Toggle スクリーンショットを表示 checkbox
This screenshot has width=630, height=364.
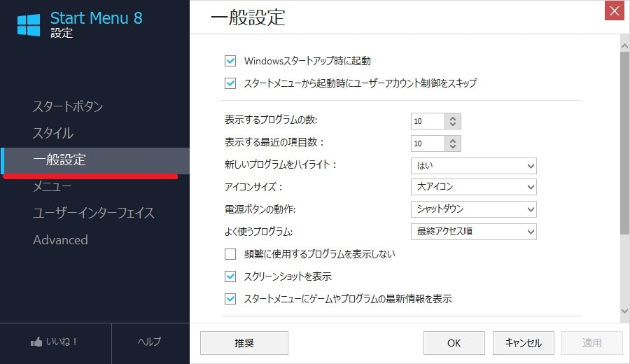click(x=230, y=276)
